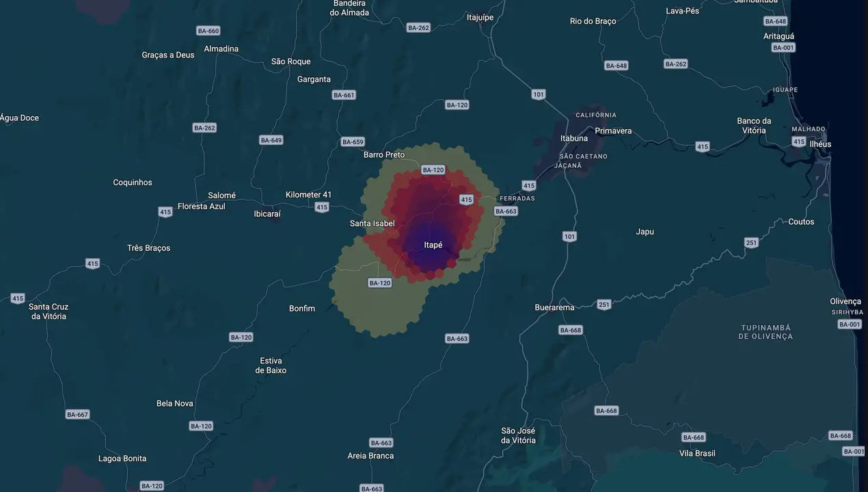
Task: Select the Japu label
Action: coord(645,232)
